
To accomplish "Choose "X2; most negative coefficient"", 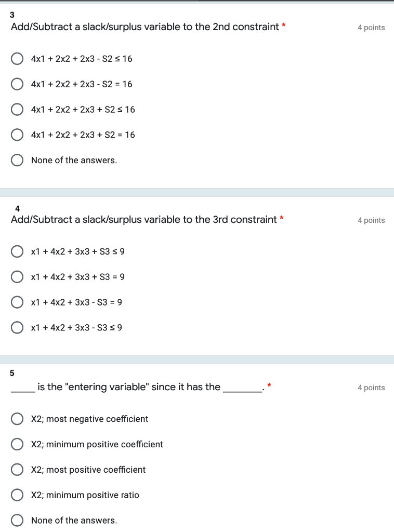I will pos(17,419).
